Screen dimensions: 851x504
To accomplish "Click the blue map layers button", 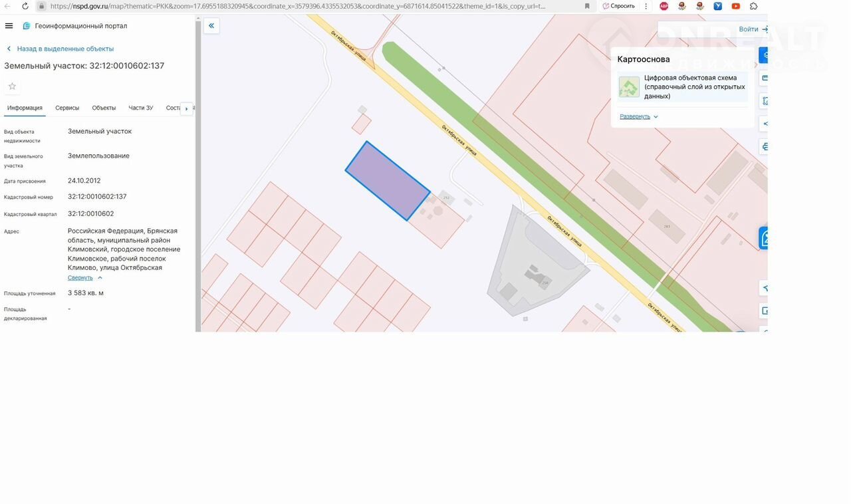I will click(x=764, y=55).
